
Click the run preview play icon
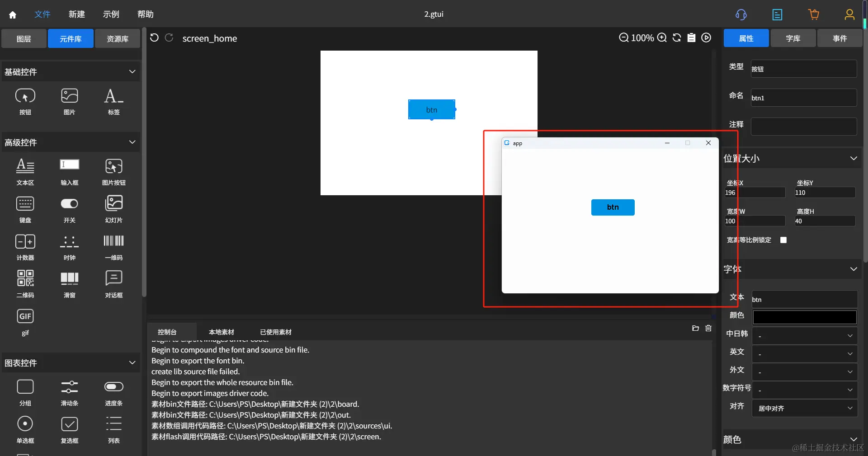coord(706,38)
